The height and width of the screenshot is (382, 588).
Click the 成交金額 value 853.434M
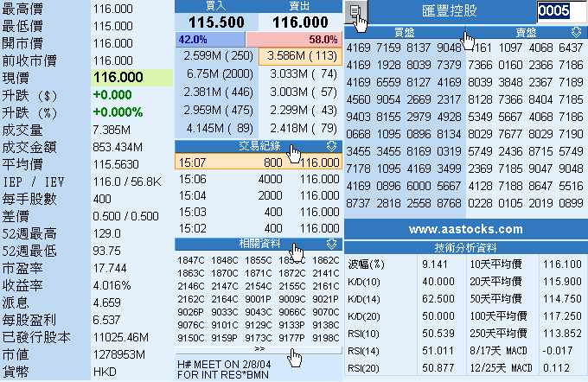[118, 147]
